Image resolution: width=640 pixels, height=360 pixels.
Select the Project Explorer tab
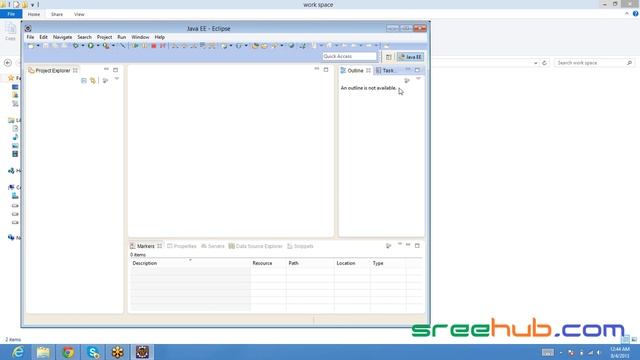53,70
